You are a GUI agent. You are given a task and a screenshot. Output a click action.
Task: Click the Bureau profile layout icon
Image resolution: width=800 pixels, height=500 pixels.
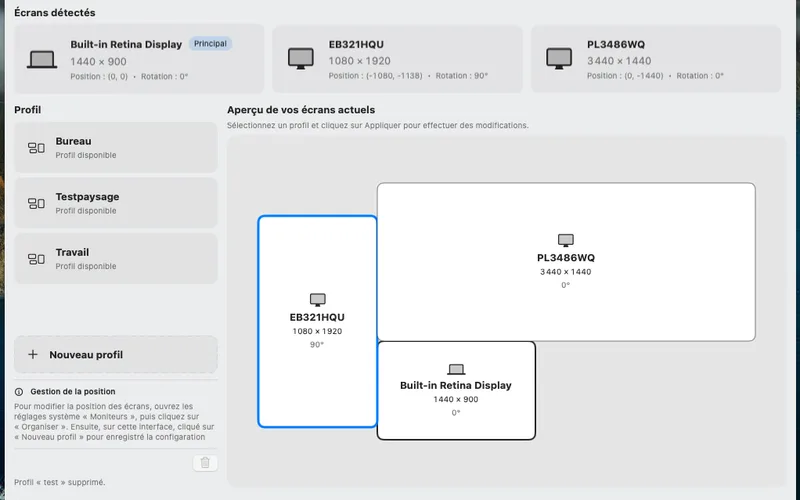[x=36, y=148]
